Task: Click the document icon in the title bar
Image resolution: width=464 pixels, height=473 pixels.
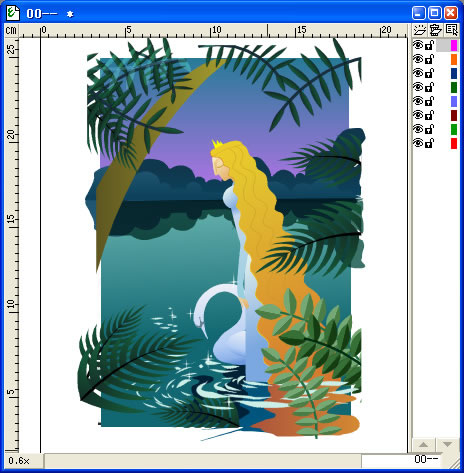Action: pos(13,13)
